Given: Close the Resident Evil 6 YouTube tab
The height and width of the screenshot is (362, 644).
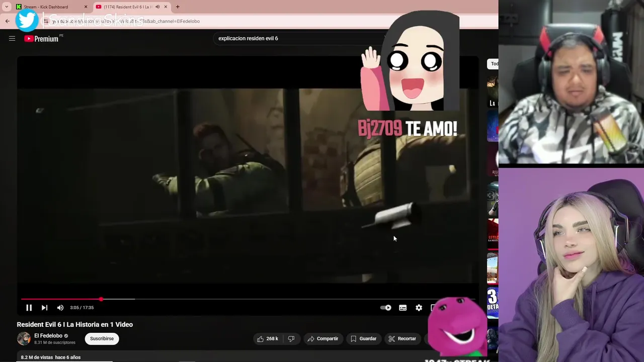Looking at the screenshot, I should coord(166,7).
